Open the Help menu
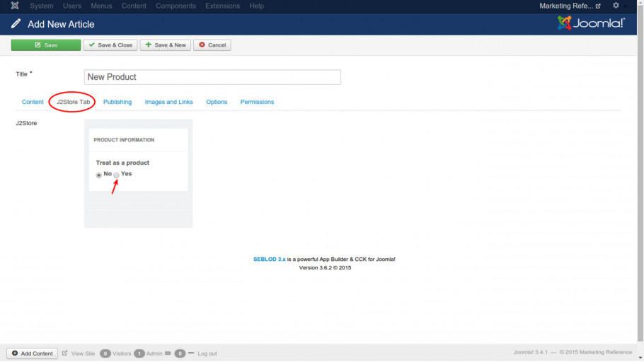Screen dimensions: 644x362 point(257,6)
